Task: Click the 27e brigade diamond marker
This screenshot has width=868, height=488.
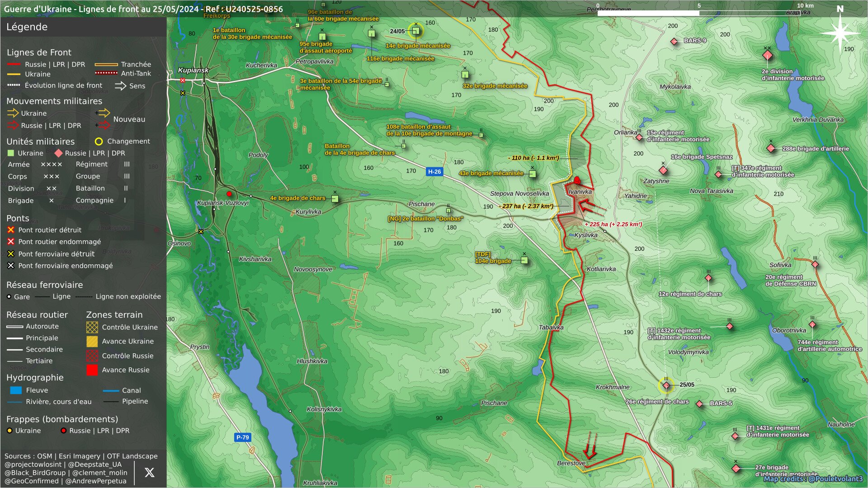Action: [x=736, y=469]
